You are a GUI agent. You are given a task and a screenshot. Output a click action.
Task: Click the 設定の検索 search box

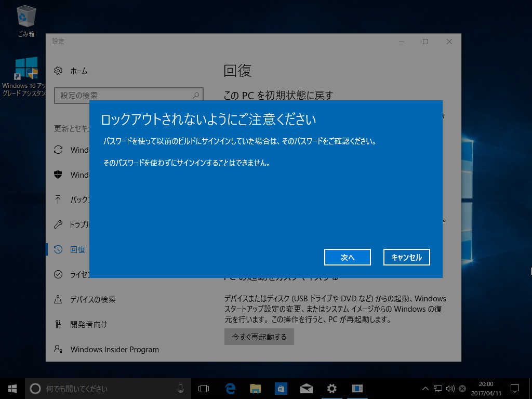pyautogui.click(x=128, y=96)
